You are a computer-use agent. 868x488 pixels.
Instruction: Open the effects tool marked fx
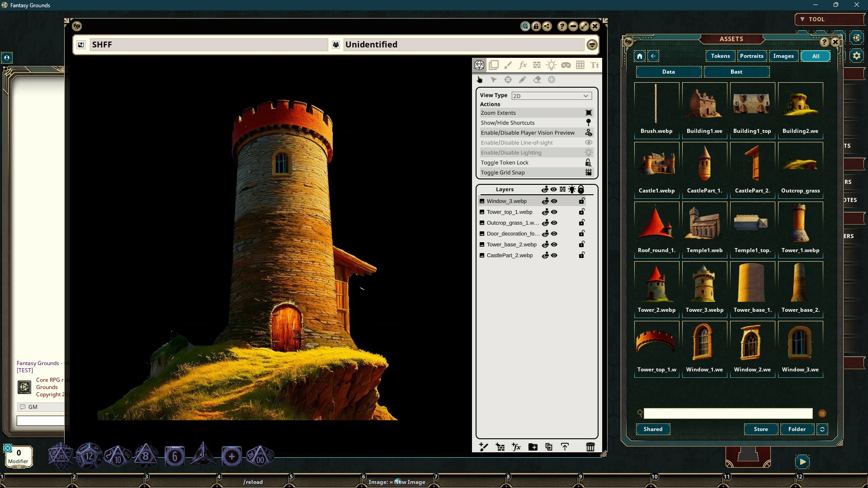pyautogui.click(x=523, y=65)
